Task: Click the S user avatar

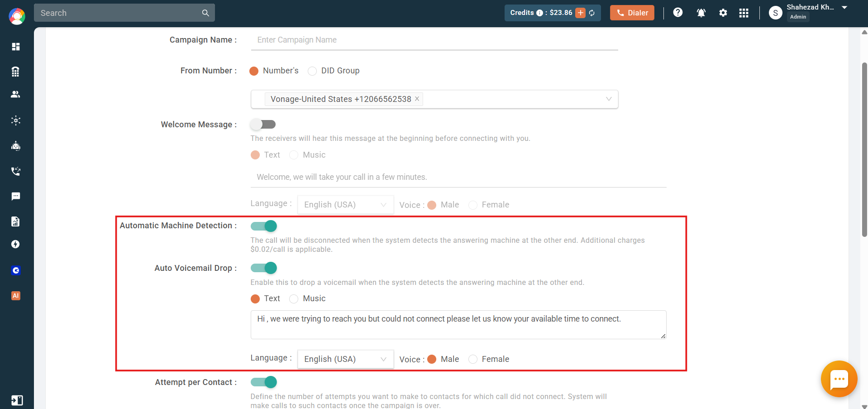Action: tap(775, 13)
